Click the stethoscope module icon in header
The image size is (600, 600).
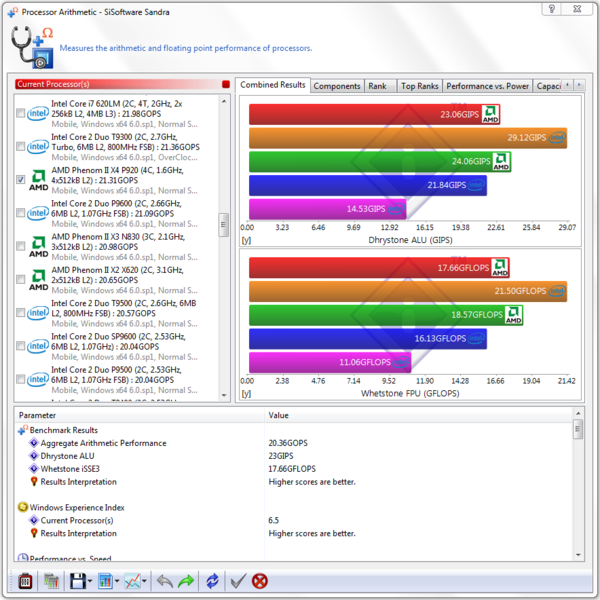pyautogui.click(x=32, y=47)
